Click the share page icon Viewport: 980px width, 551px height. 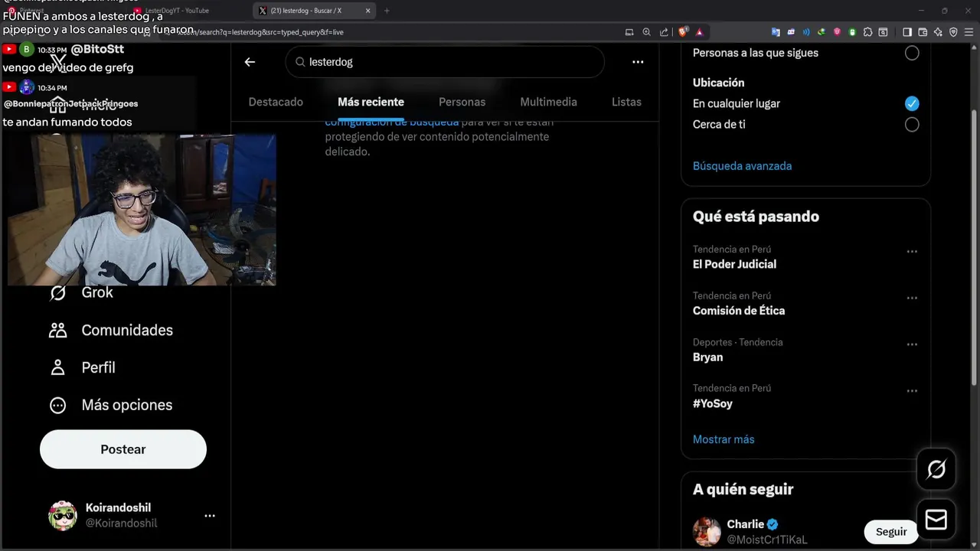point(664,32)
